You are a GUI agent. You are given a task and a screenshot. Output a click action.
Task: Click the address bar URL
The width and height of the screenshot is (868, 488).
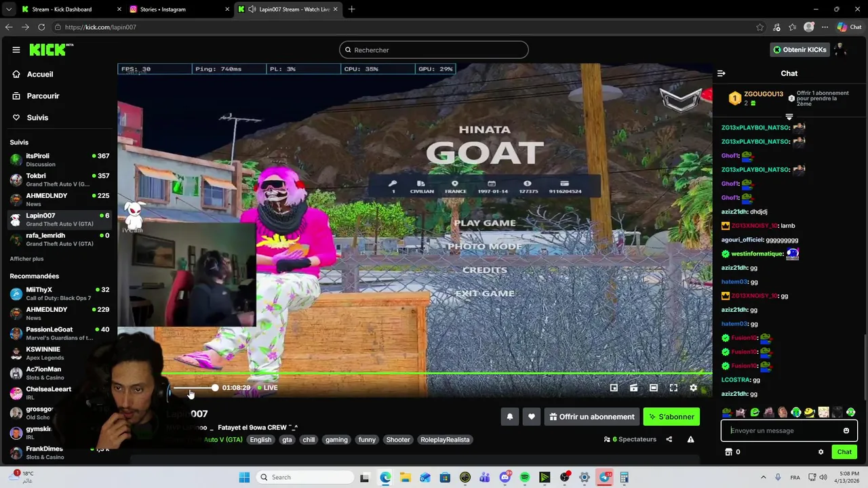[100, 27]
